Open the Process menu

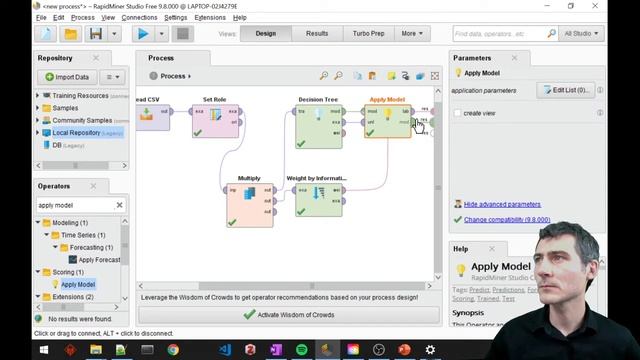click(83, 18)
